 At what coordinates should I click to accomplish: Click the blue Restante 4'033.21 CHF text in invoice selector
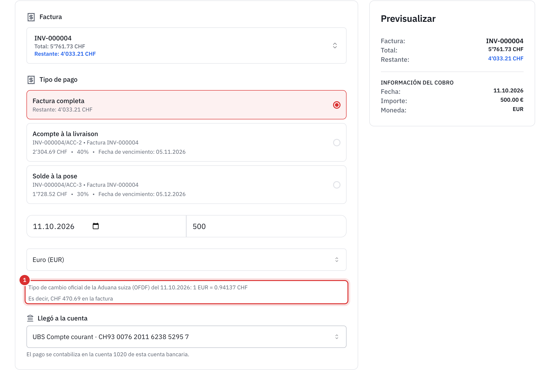point(65,54)
